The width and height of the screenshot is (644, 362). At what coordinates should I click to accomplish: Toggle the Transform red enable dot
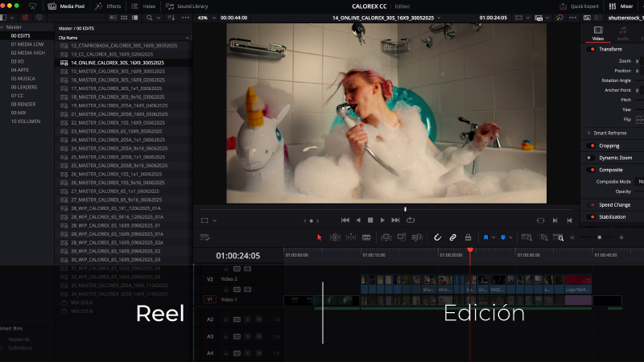[592, 49]
